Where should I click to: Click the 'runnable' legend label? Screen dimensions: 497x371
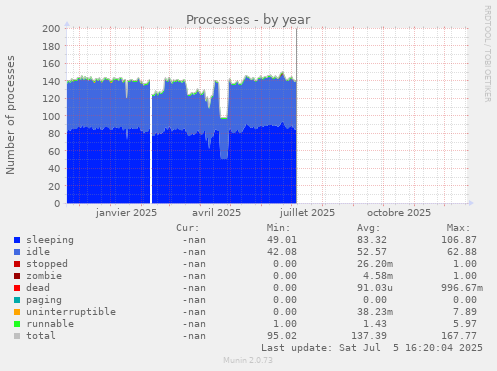(50, 324)
